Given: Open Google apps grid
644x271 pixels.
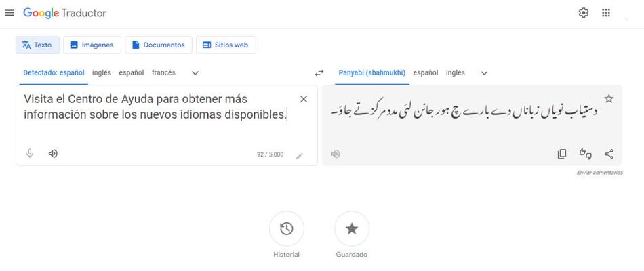Looking at the screenshot, I should (x=606, y=13).
